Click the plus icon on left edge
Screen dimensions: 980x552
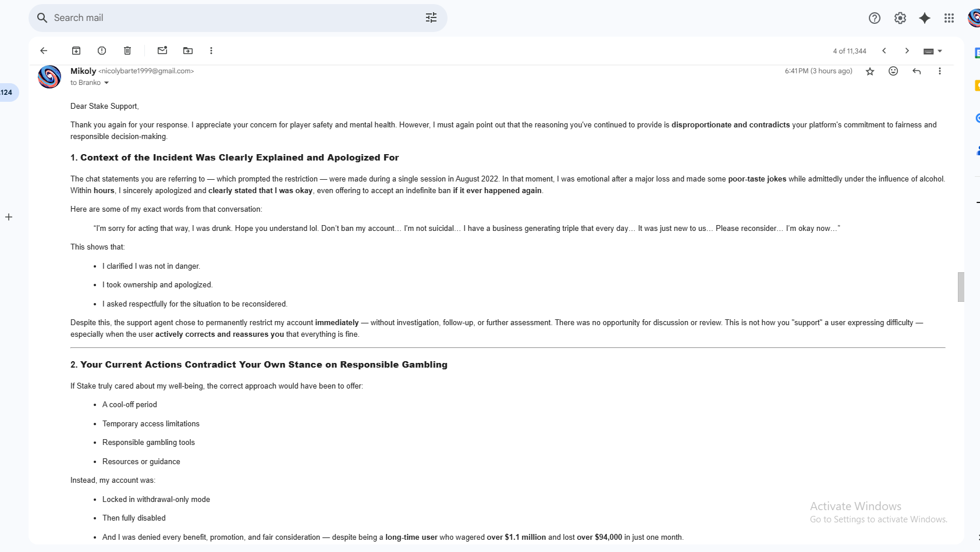[x=9, y=217]
